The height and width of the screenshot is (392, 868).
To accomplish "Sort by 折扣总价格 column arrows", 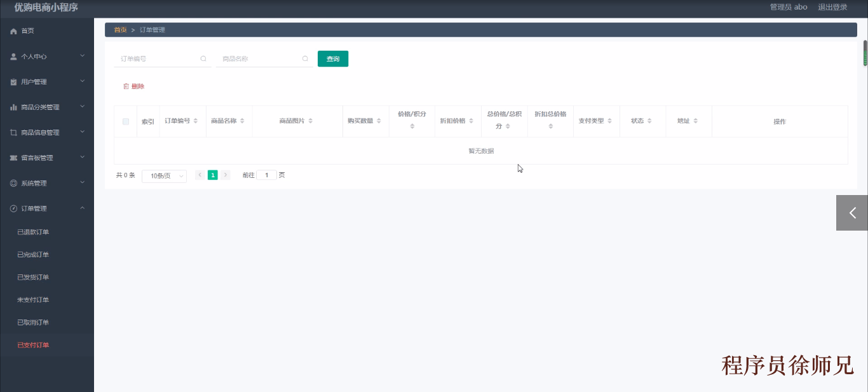I will 550,126.
